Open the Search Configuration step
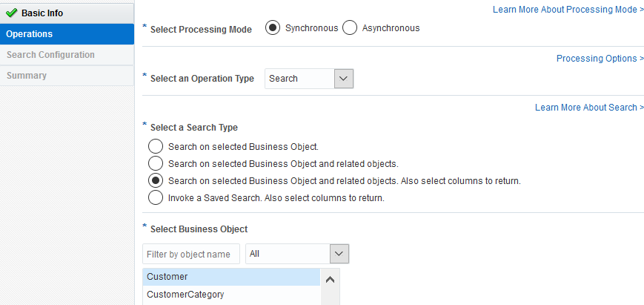644x305 pixels. point(50,55)
